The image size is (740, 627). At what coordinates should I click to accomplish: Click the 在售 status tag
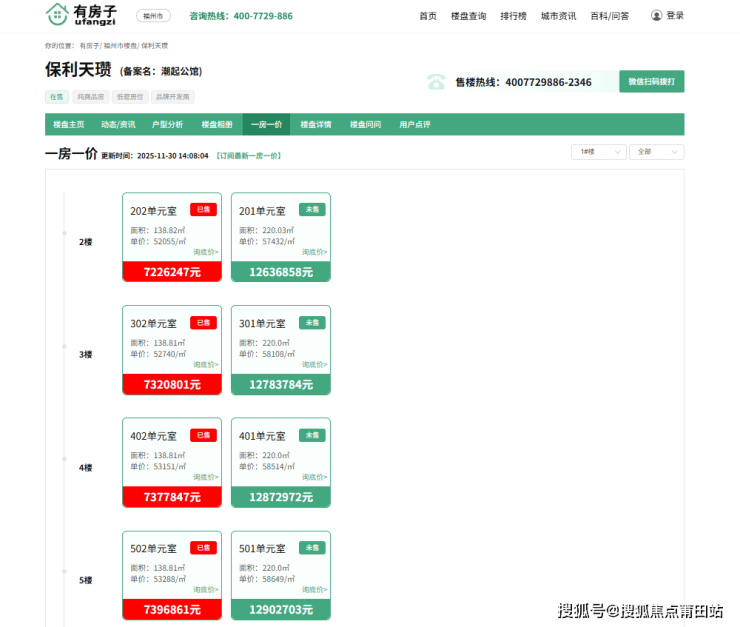(x=56, y=97)
